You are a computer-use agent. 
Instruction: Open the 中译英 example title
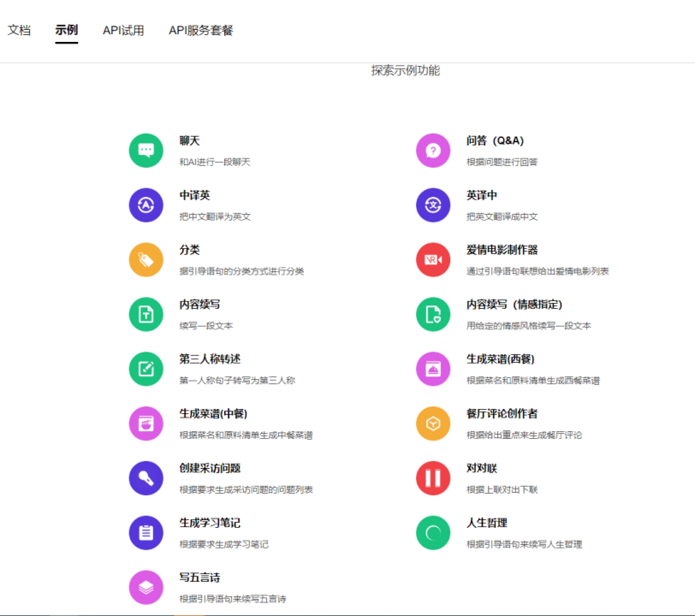click(195, 195)
